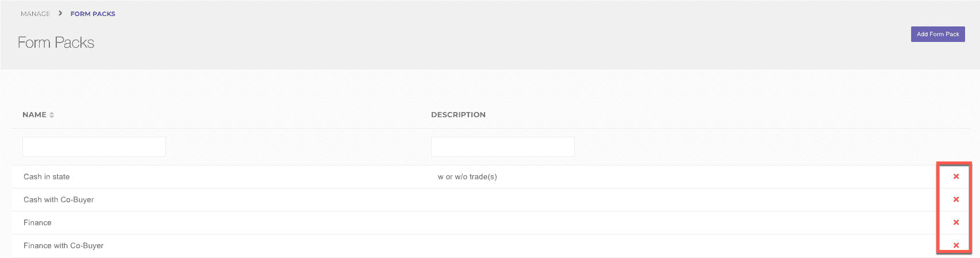Click the sort arrows beside NAME

(x=52, y=115)
